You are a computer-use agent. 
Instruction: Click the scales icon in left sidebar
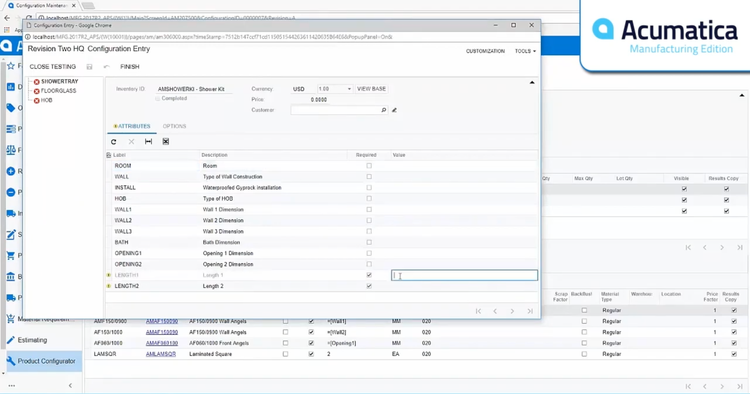pyautogui.click(x=11, y=150)
